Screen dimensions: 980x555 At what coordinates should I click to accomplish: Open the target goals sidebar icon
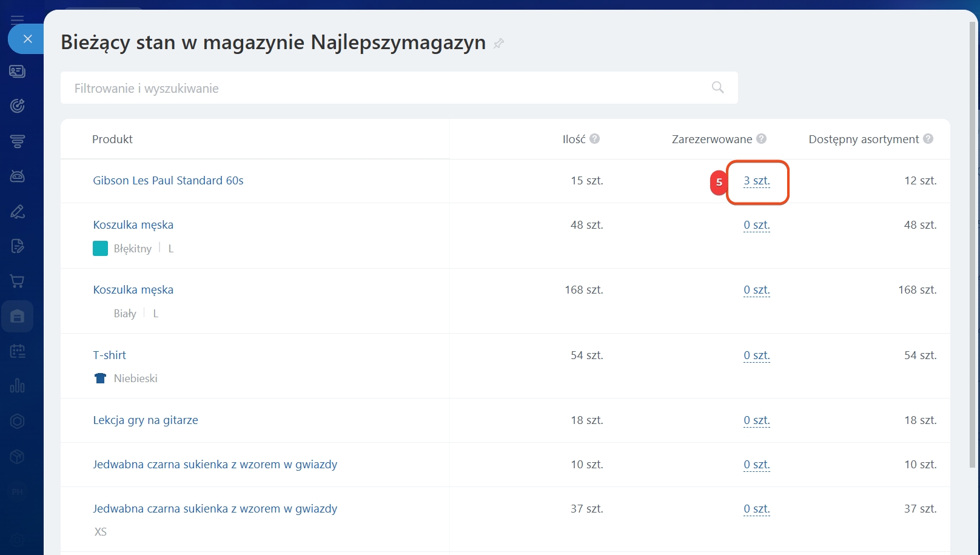pos(18,106)
